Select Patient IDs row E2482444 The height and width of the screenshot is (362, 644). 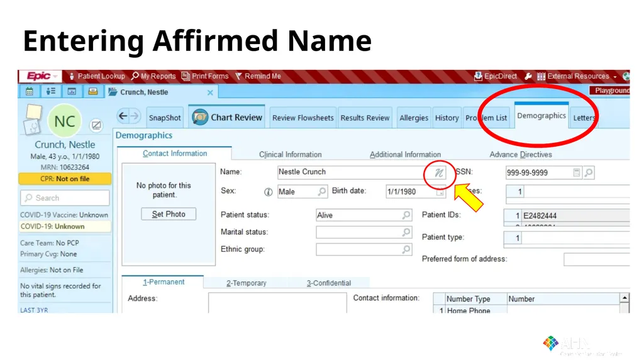[567, 215]
